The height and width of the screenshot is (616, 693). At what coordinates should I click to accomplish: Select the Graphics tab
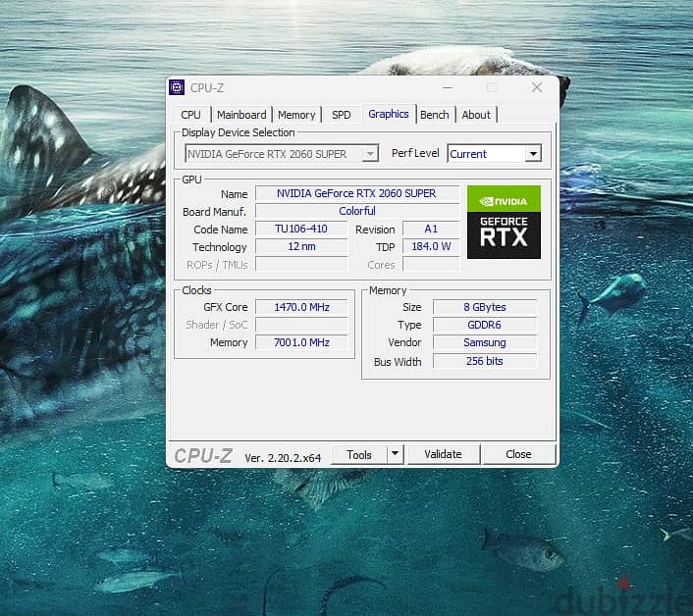click(389, 114)
